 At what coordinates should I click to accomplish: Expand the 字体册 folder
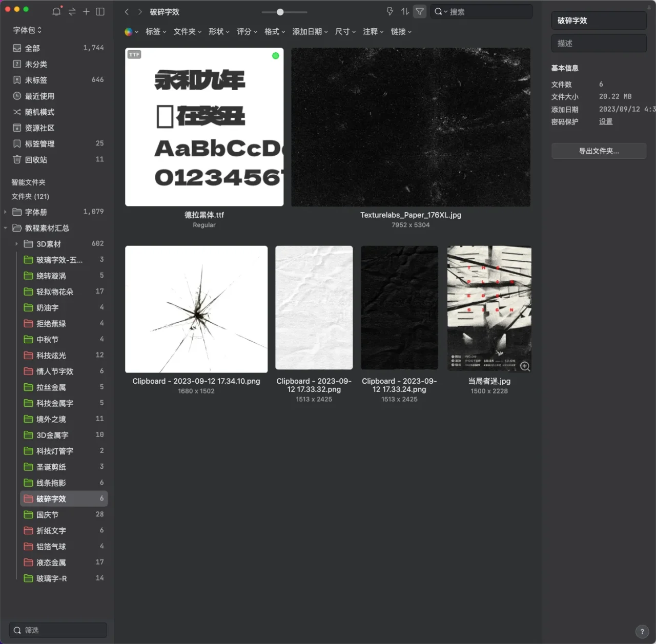point(5,212)
